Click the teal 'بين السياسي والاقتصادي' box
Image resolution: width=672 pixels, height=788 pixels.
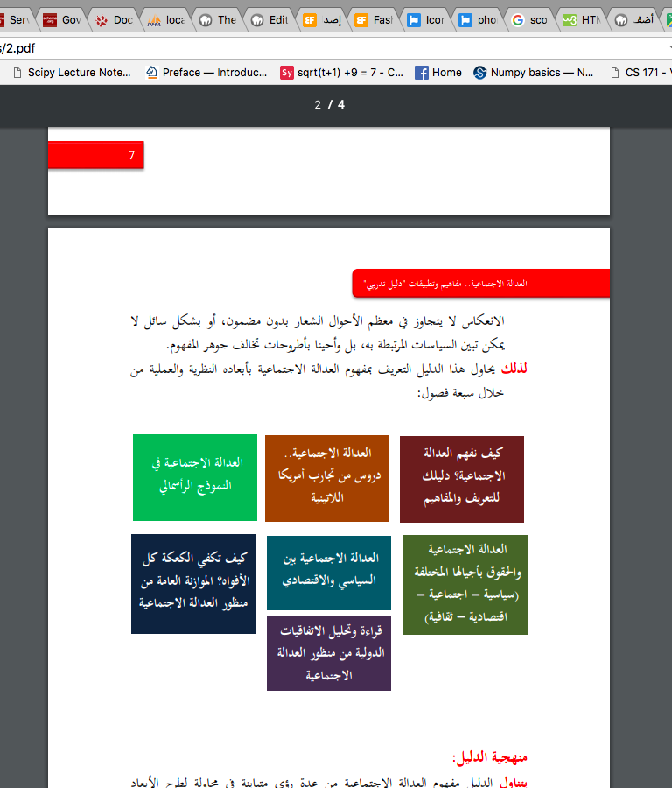pyautogui.click(x=329, y=573)
